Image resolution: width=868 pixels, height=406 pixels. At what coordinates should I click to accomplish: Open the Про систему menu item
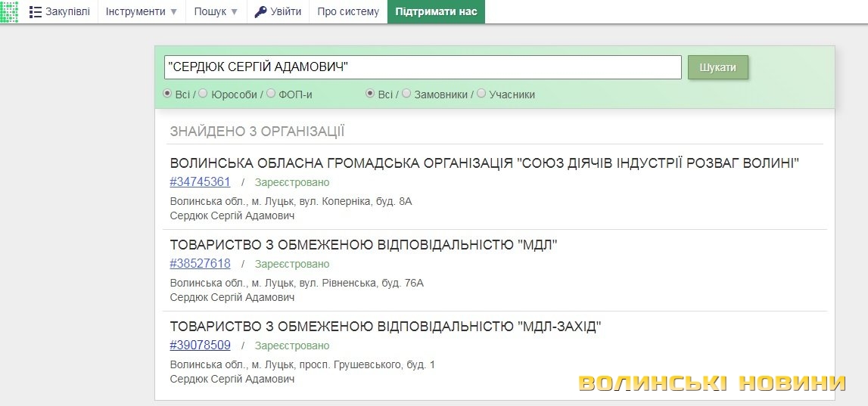coord(348,12)
